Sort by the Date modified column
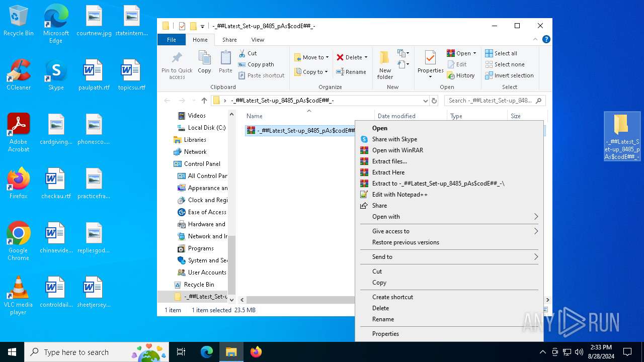The image size is (644, 362). [411, 116]
